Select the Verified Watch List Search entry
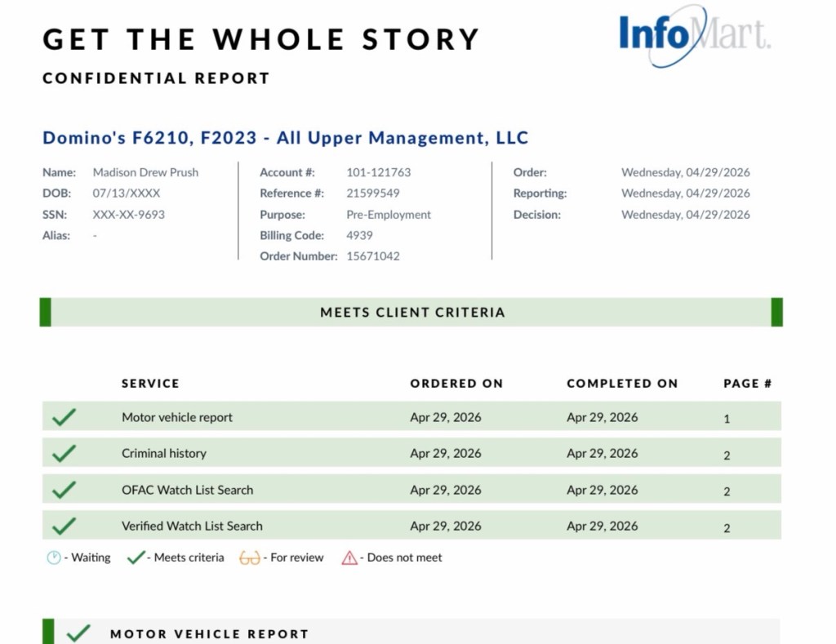Viewport: 836px width, 644px height. click(193, 526)
